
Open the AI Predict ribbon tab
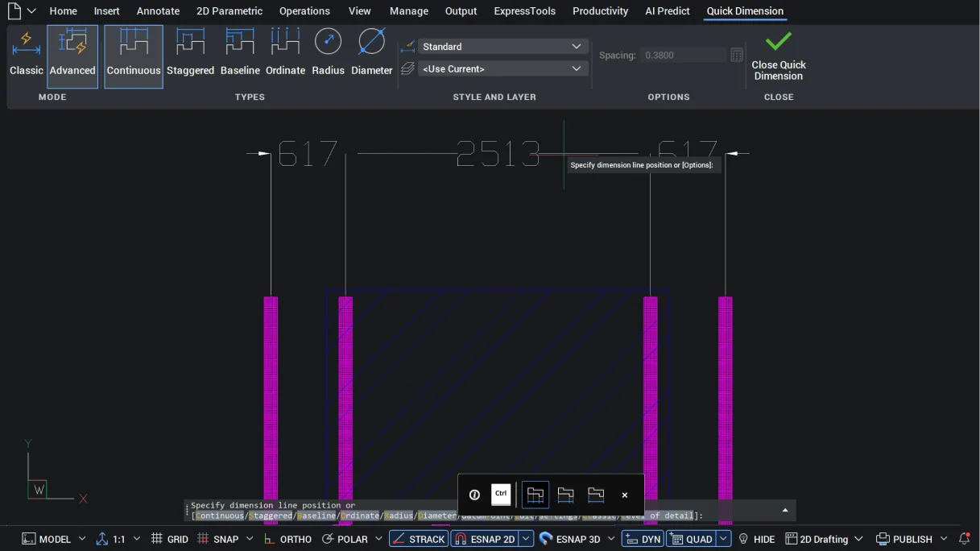668,11
